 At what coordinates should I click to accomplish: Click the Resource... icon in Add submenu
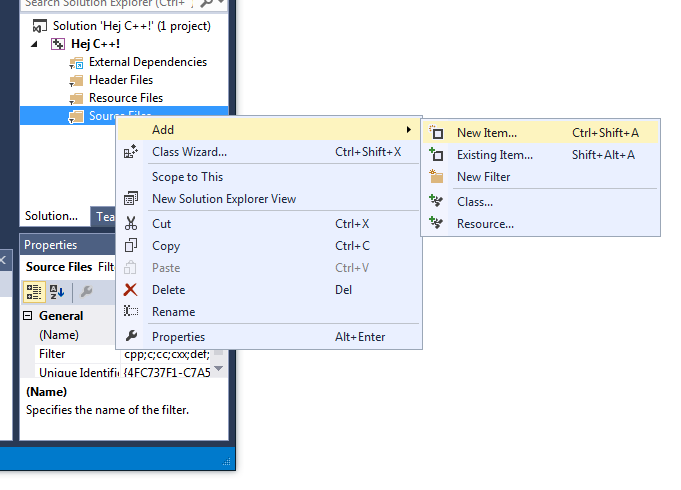pos(436,223)
